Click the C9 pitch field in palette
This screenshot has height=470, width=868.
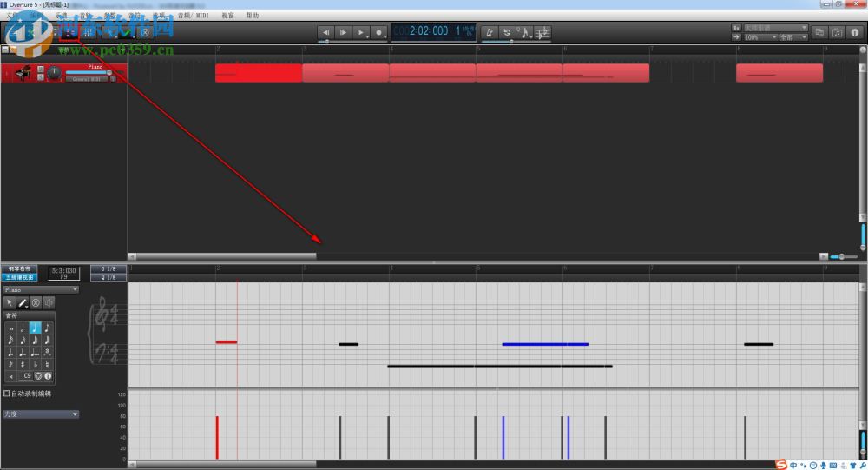click(26, 376)
